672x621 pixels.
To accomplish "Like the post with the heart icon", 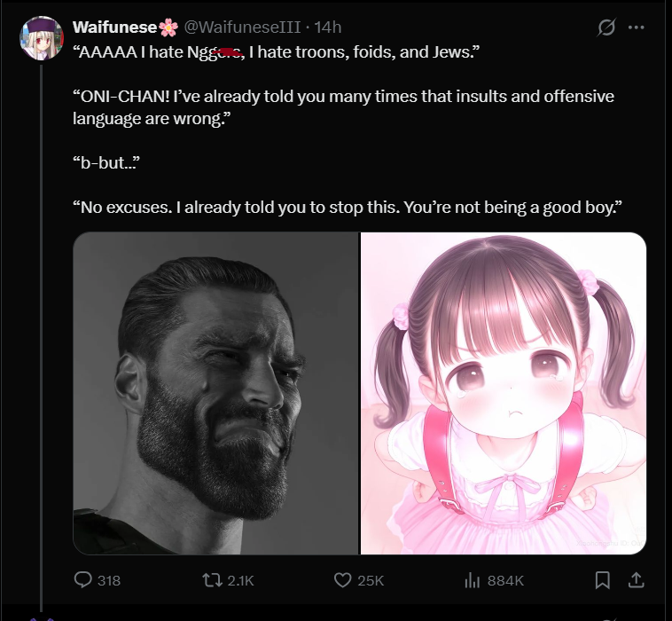I will coord(342,580).
